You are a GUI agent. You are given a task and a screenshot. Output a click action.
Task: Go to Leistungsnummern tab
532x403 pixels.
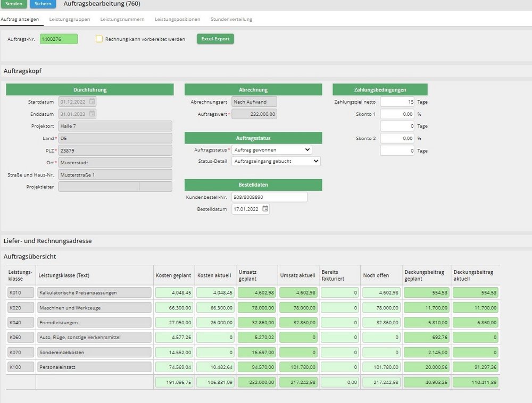pyautogui.click(x=122, y=19)
